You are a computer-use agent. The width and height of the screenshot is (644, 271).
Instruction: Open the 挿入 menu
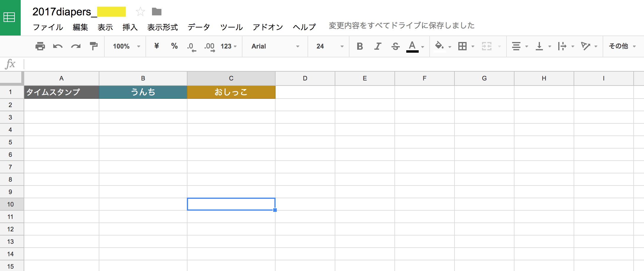[130, 27]
